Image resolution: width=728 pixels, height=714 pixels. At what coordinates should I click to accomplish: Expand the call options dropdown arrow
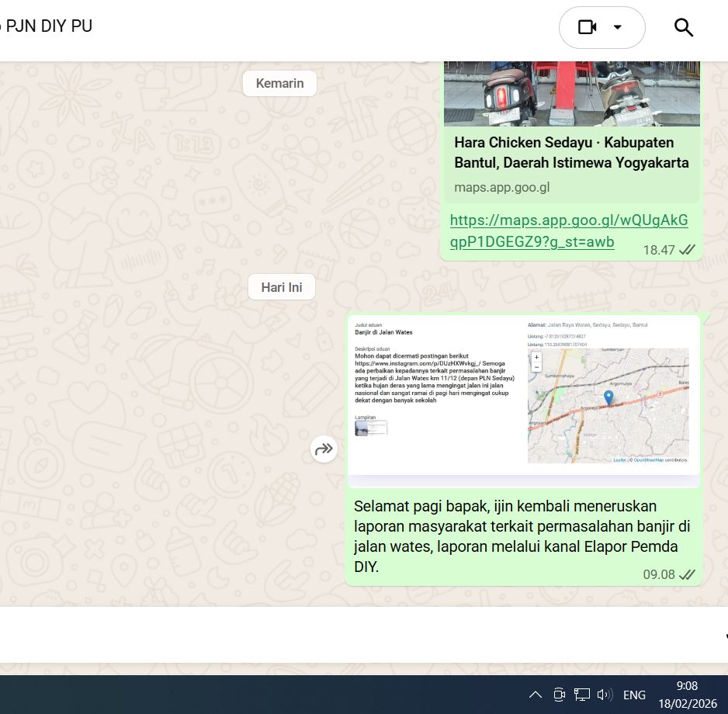click(618, 27)
